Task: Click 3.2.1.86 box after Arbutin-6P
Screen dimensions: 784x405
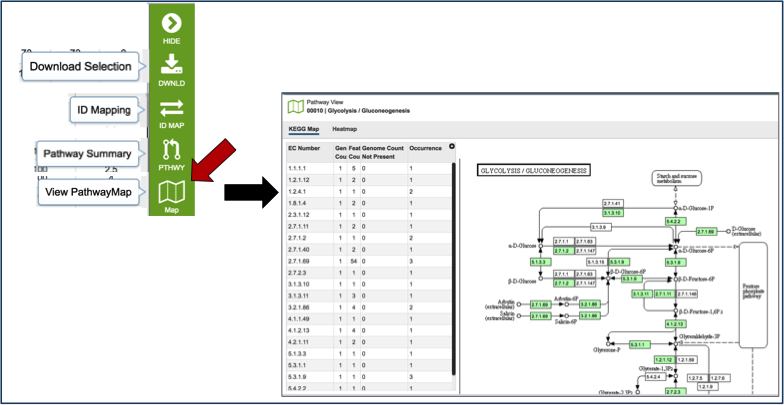Action: tap(590, 304)
